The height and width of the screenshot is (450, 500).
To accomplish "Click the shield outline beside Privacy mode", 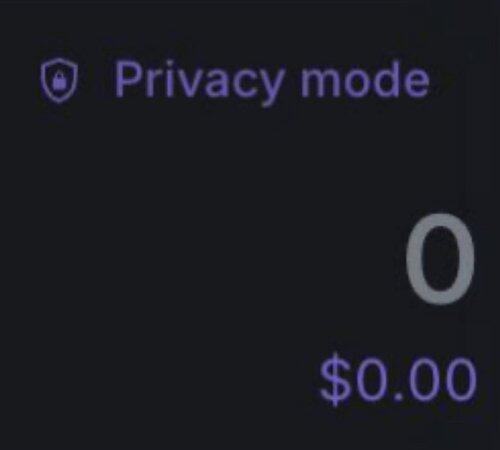I will click(59, 80).
